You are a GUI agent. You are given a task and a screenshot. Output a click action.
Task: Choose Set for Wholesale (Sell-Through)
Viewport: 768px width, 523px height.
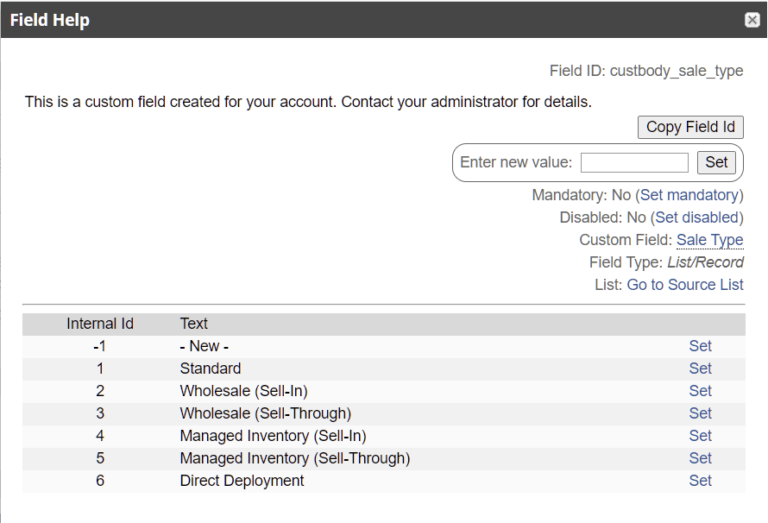pos(700,413)
